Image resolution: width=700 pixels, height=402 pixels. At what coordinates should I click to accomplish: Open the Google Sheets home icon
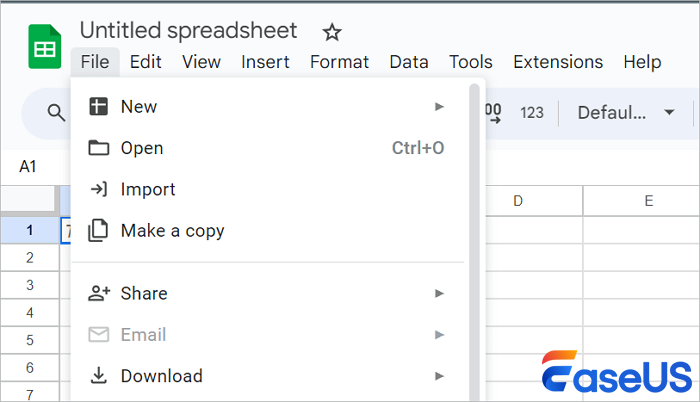coord(45,46)
